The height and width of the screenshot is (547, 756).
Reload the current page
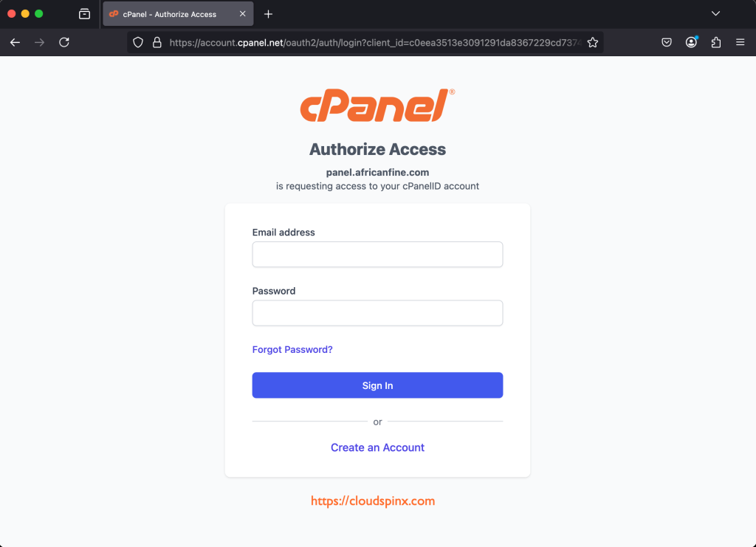tap(64, 42)
